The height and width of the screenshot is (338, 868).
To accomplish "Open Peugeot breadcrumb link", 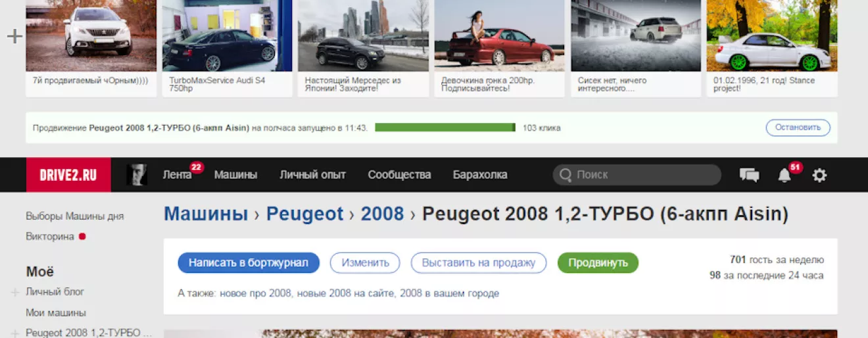I will click(x=305, y=214).
